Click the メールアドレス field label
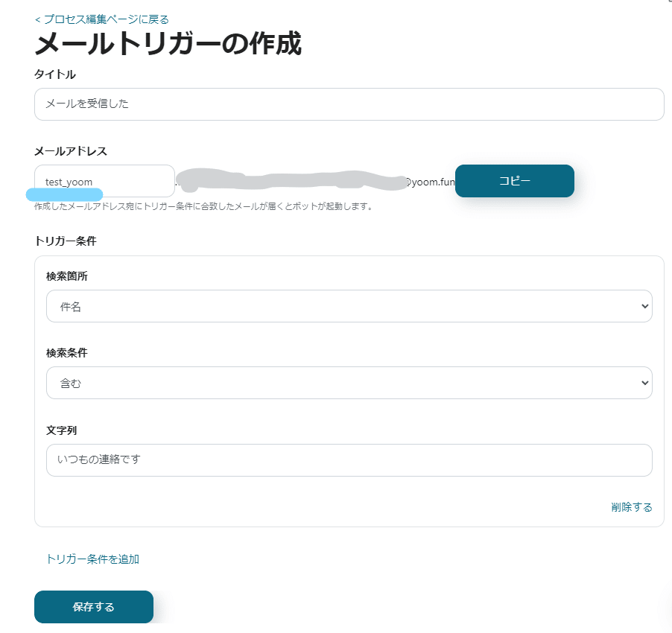The image size is (672, 633). tap(71, 151)
